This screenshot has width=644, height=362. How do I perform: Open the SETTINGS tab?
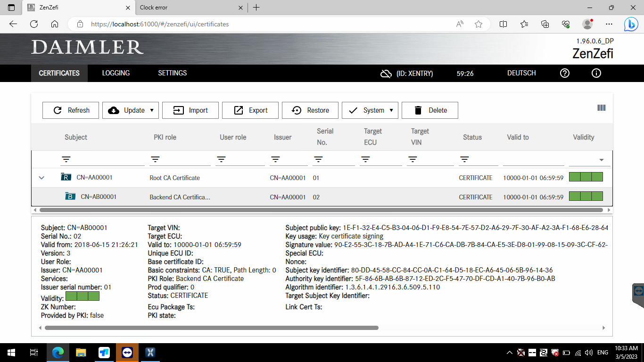[x=172, y=73]
